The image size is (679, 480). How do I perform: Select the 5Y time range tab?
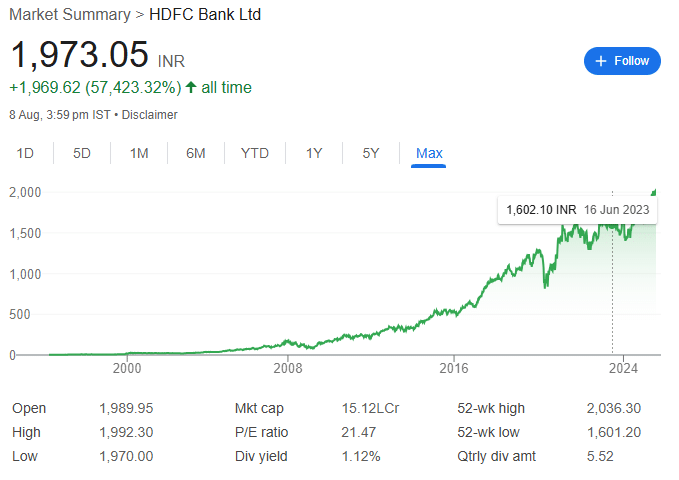371,153
